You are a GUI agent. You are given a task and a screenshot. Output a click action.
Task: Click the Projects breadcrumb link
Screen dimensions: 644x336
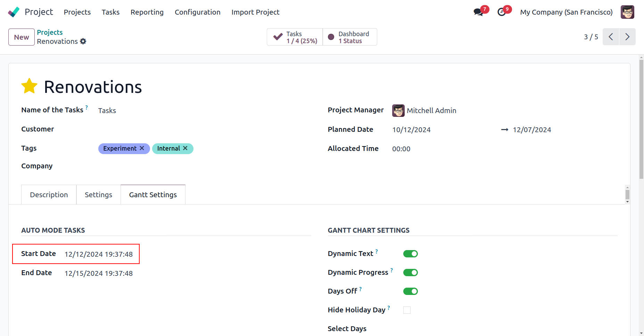(x=50, y=32)
